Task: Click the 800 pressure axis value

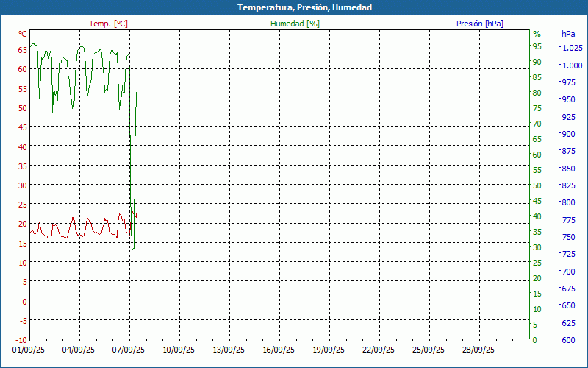Action: [568, 202]
